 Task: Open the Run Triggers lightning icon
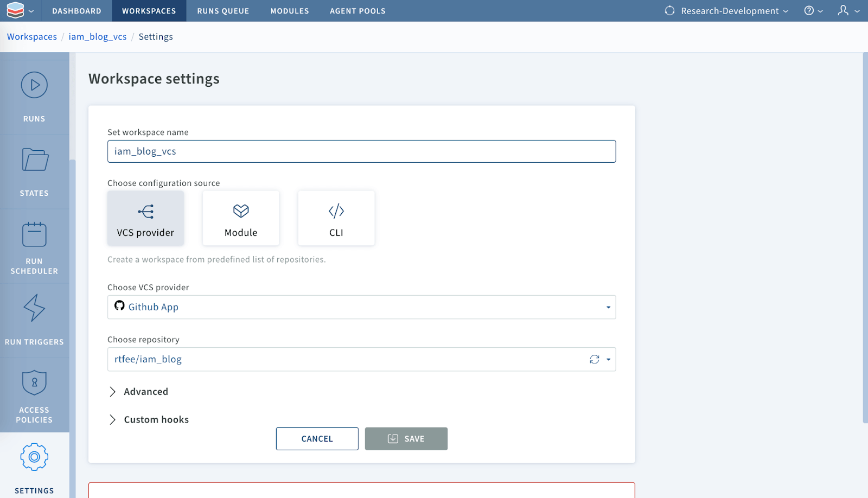34,308
